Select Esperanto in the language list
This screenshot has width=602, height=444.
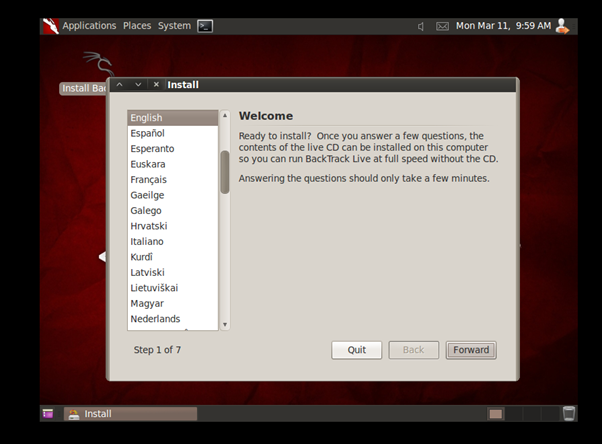click(x=173, y=149)
